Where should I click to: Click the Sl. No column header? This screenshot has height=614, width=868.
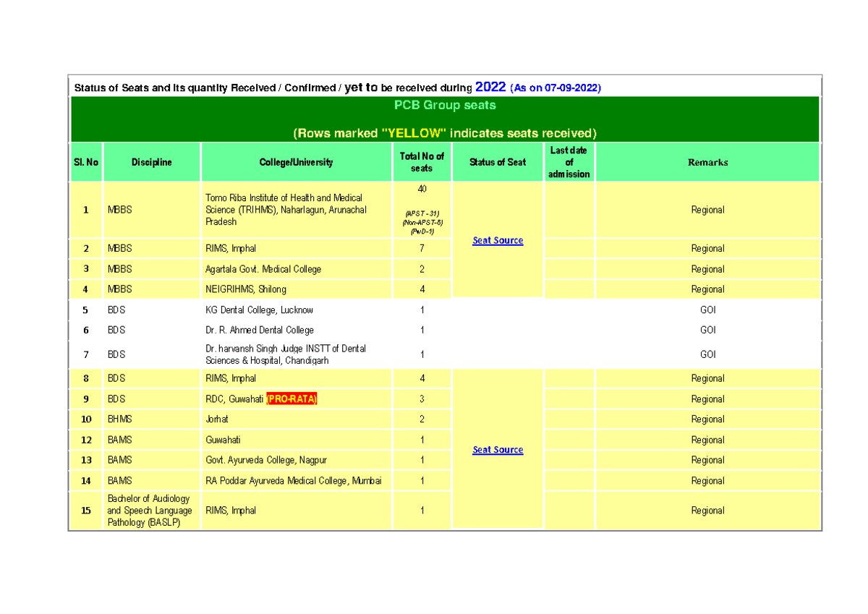click(86, 162)
